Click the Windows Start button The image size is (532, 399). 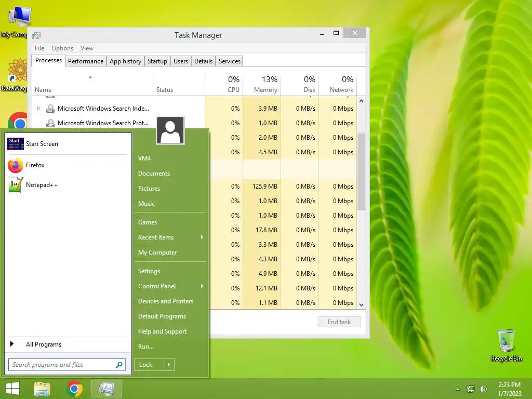tap(12, 389)
